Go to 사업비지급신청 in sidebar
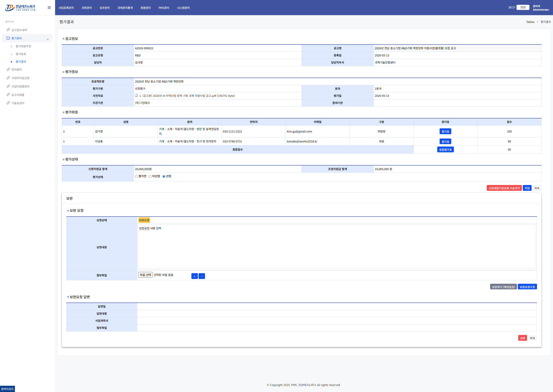 (x=20, y=78)
